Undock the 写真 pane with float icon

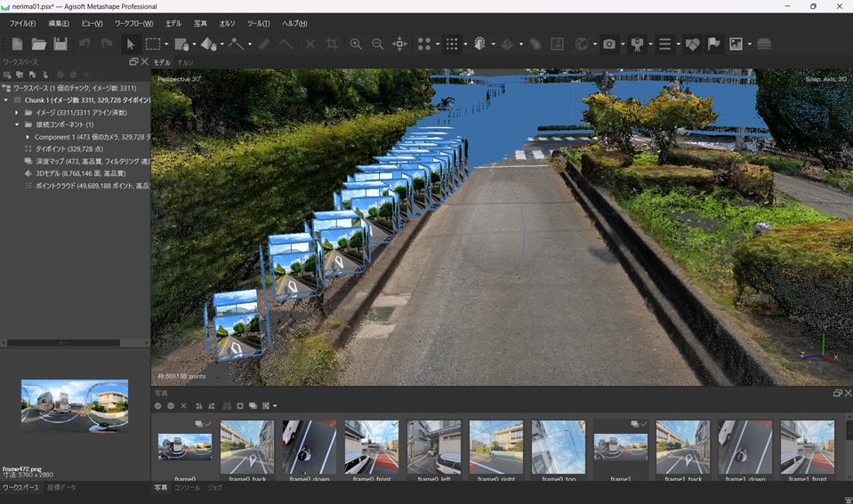tap(838, 393)
